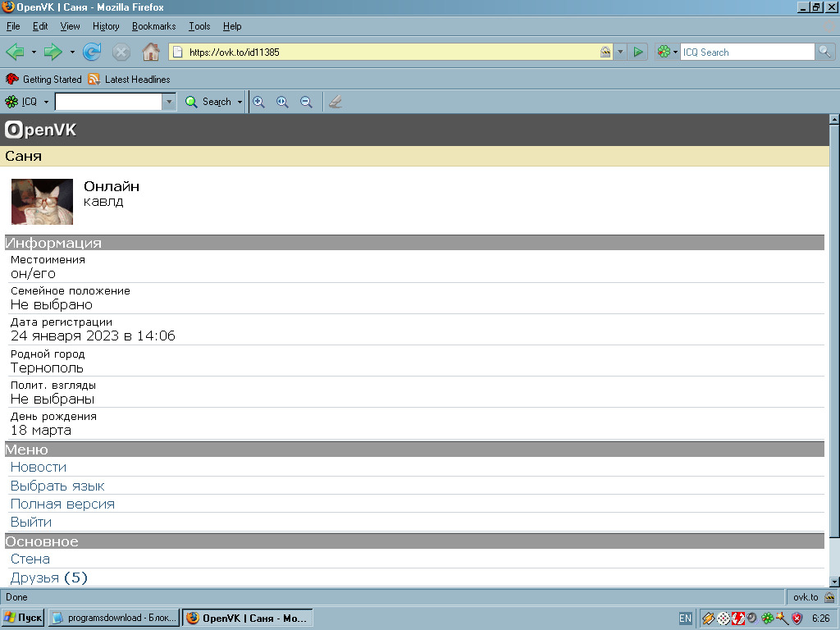Click the ICQ toolbar Search button
Viewport: 840px width, 630px height.
click(208, 102)
